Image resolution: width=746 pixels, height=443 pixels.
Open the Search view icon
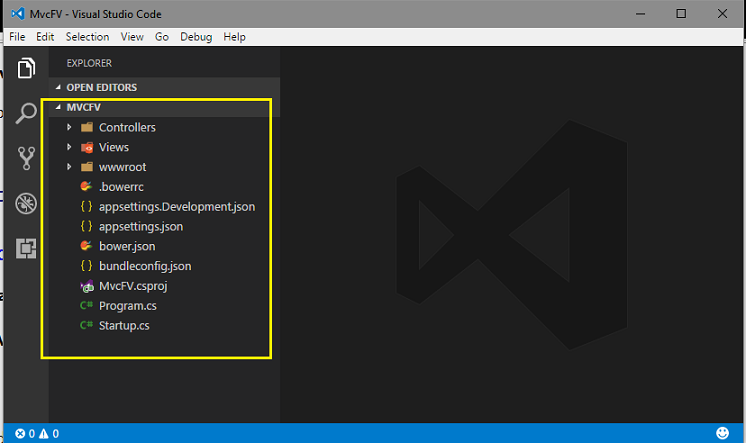(x=26, y=113)
